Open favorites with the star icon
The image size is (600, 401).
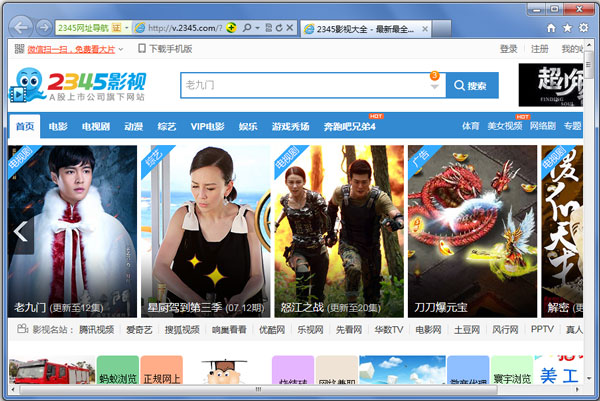[567, 28]
